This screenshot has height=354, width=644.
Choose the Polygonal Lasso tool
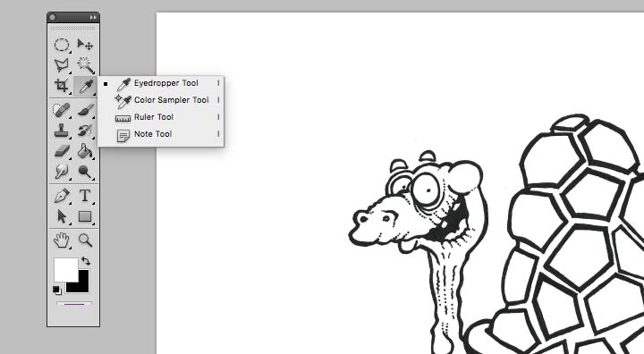pyautogui.click(x=62, y=65)
